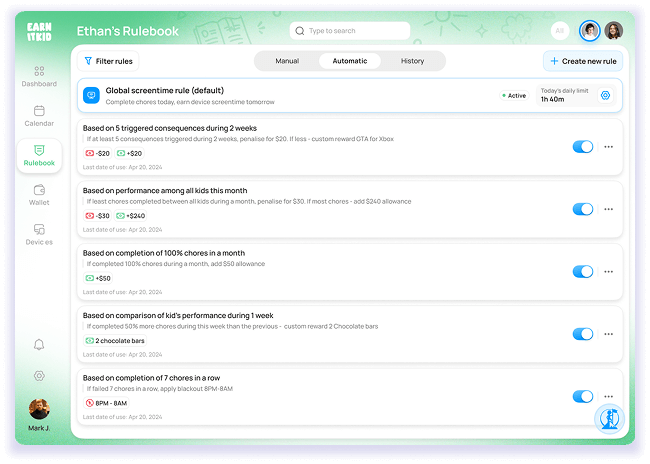This screenshot has height=464, width=650.
Task: Click the Type to search field
Action: tap(350, 31)
